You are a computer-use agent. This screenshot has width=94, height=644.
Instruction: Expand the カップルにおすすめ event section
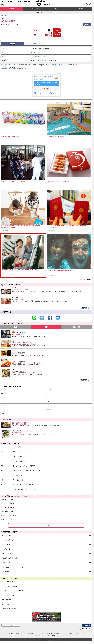tap(47, 595)
